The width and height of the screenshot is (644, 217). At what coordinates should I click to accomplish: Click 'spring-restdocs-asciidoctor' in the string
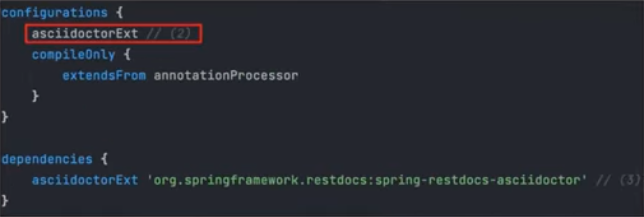pyautogui.click(x=472, y=180)
